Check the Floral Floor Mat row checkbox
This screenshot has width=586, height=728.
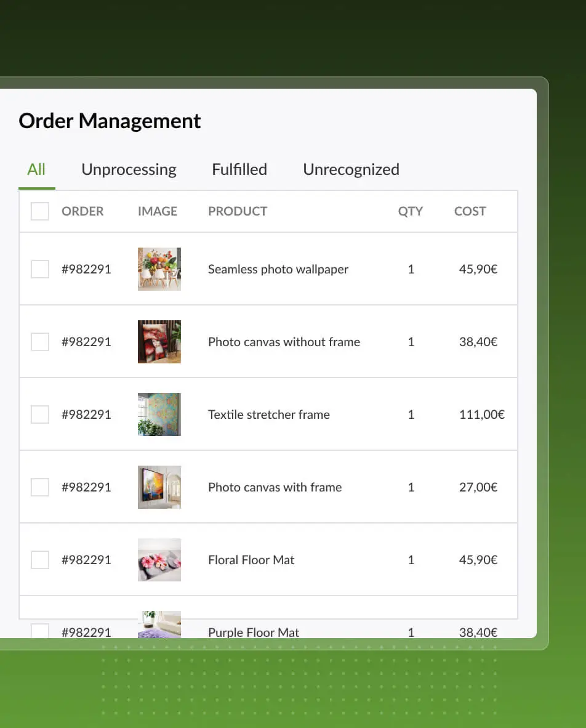pyautogui.click(x=40, y=560)
